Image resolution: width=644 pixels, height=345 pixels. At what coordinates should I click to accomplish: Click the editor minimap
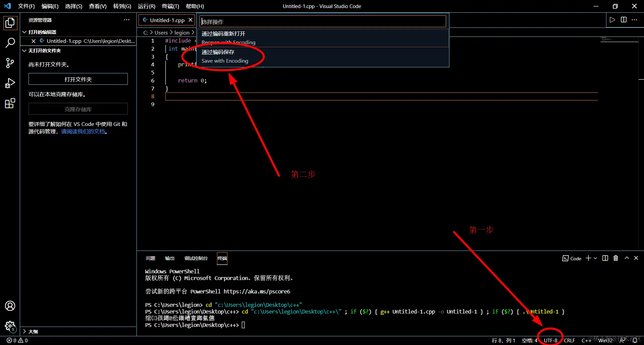pyautogui.click(x=619, y=40)
